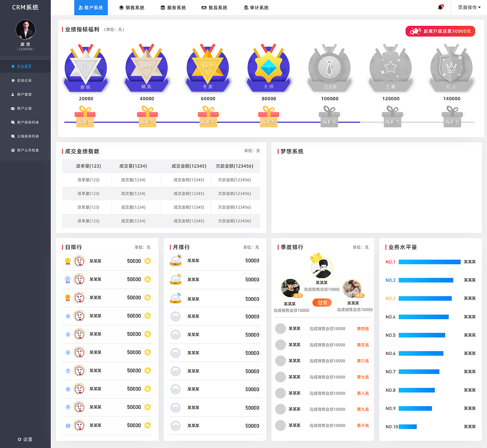Click the NO.1 crown badge in 月排行

coord(175,261)
